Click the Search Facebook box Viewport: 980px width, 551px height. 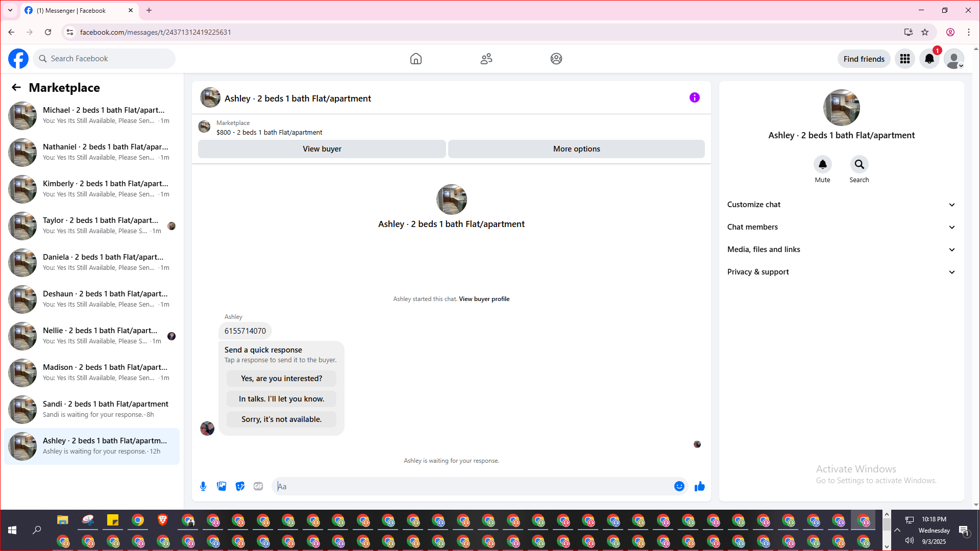105,59
